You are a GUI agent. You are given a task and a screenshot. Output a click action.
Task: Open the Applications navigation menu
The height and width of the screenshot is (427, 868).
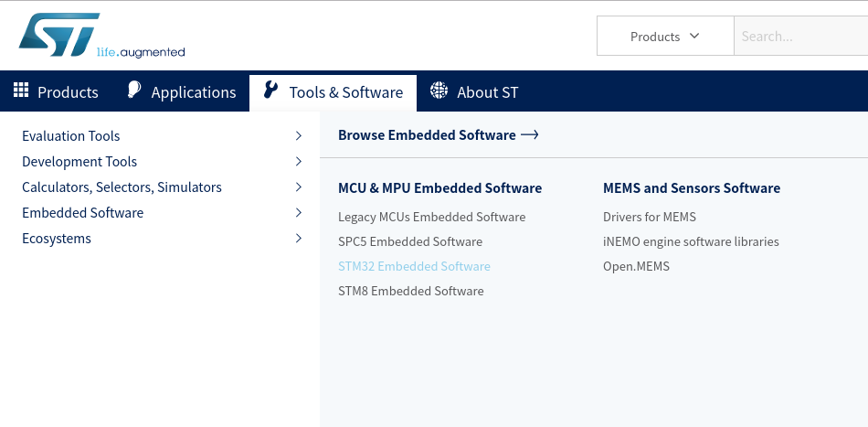(182, 91)
